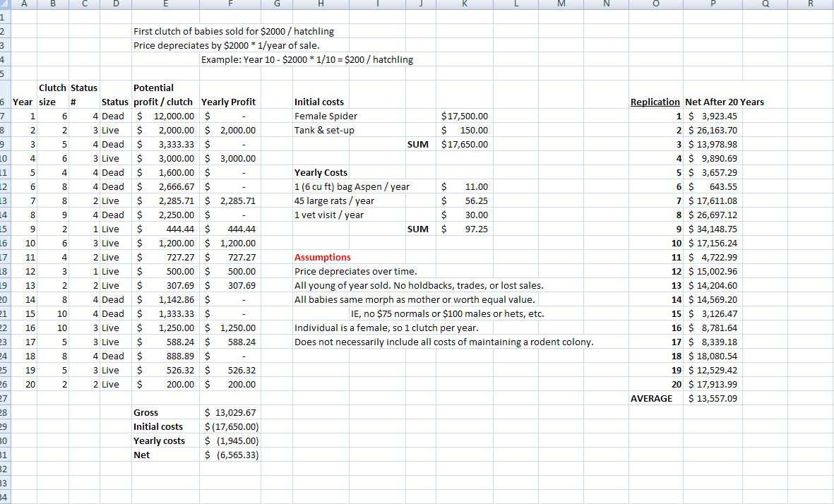The width and height of the screenshot is (834, 504).
Task: Click yearly profit '444.44' in year 9
Action: click(230, 229)
